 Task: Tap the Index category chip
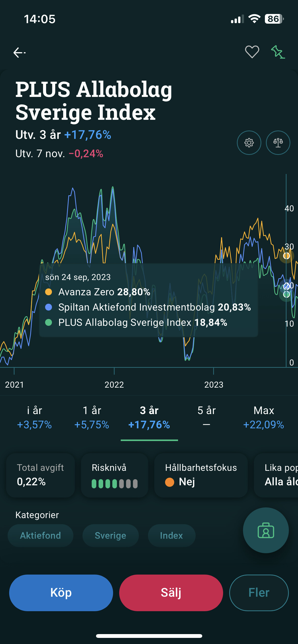point(171,535)
